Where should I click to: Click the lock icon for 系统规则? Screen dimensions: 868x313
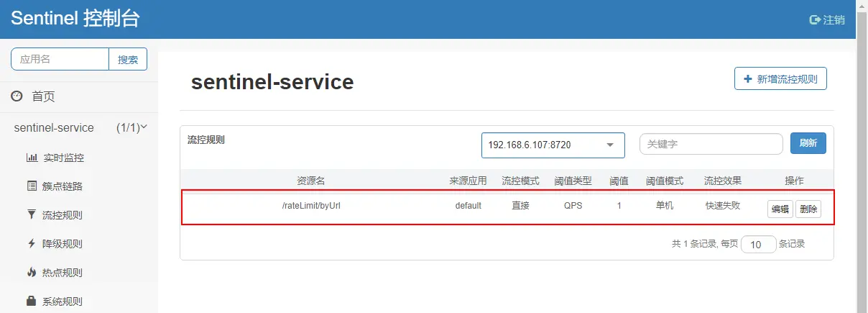pos(32,301)
